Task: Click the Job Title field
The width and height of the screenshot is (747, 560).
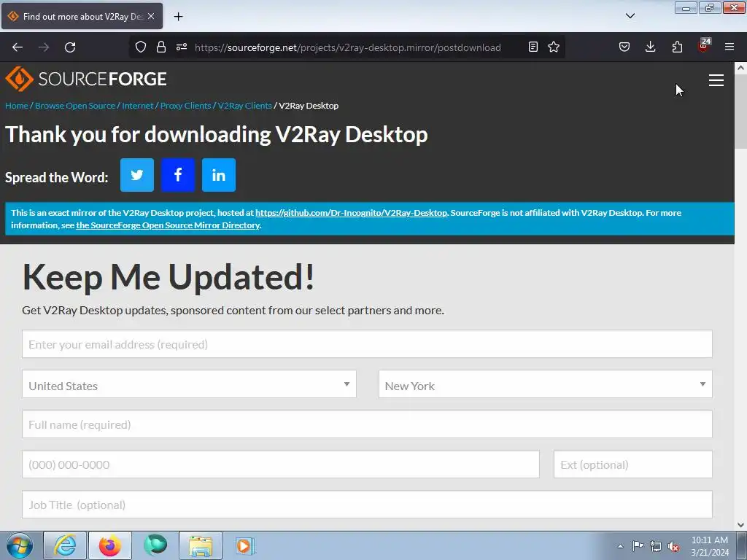Action: click(368, 505)
